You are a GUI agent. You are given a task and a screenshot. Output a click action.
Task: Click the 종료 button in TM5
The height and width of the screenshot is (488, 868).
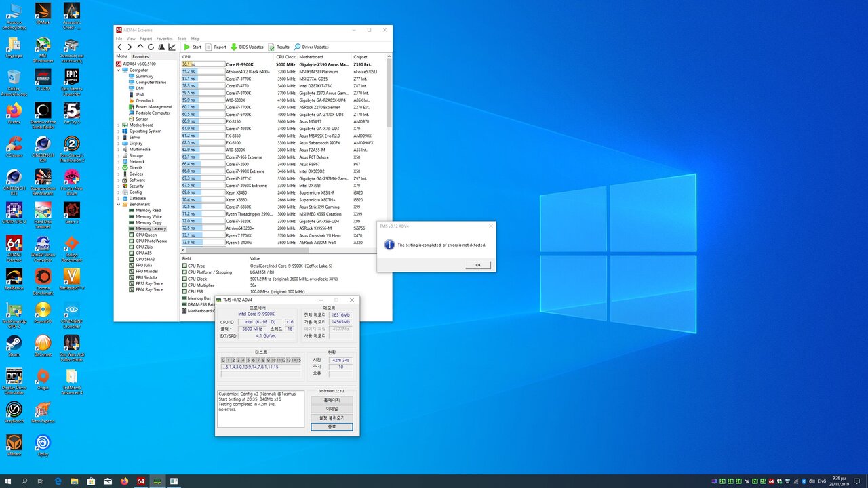332,426
